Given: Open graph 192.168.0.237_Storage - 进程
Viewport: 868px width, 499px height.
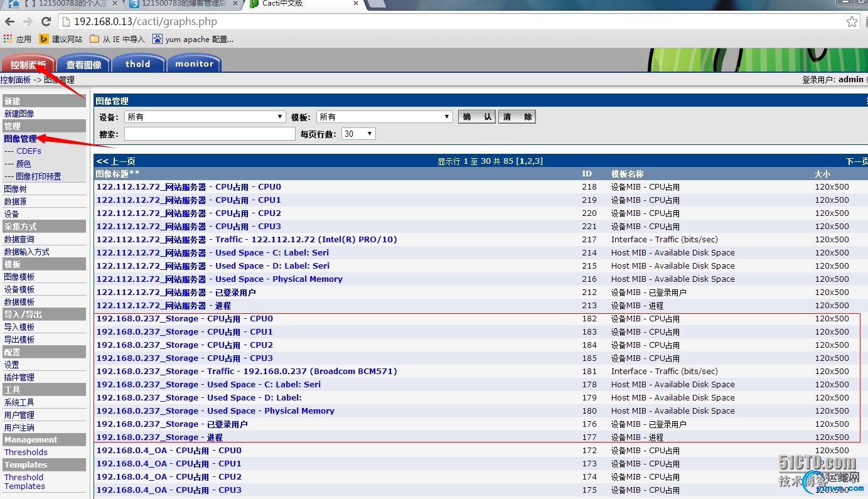Looking at the screenshot, I should (159, 437).
